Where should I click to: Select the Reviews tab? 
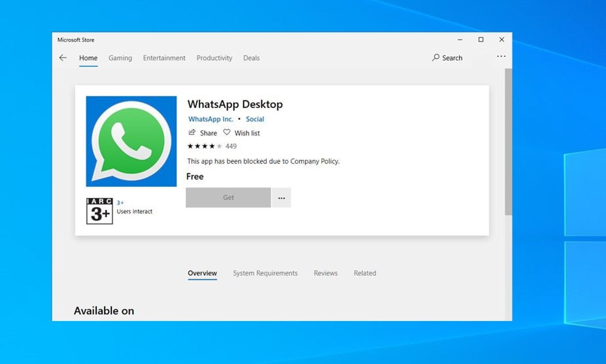click(x=325, y=273)
